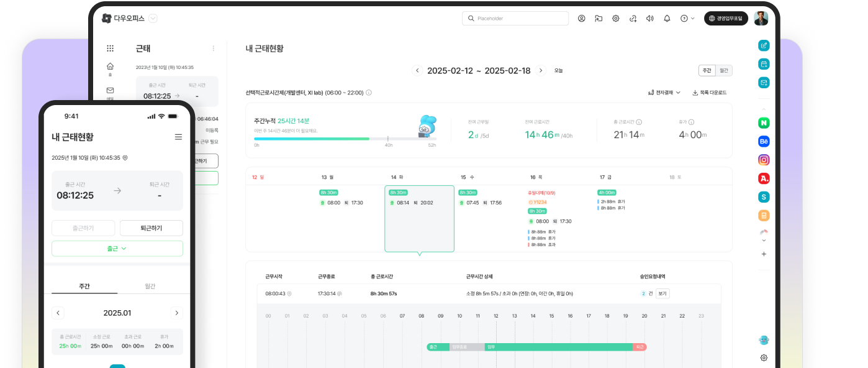Click 목록 다운로드 link
This screenshot has height=368, width=868.
(709, 93)
